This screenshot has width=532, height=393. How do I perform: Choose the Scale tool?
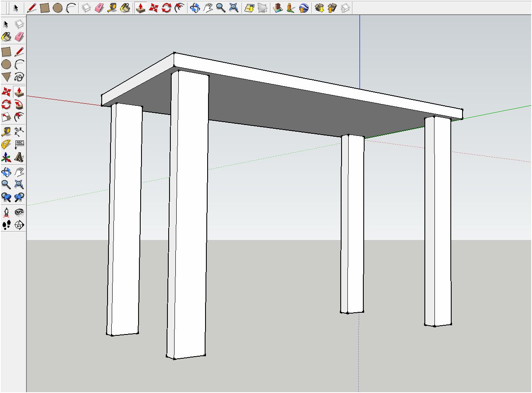click(x=6, y=117)
